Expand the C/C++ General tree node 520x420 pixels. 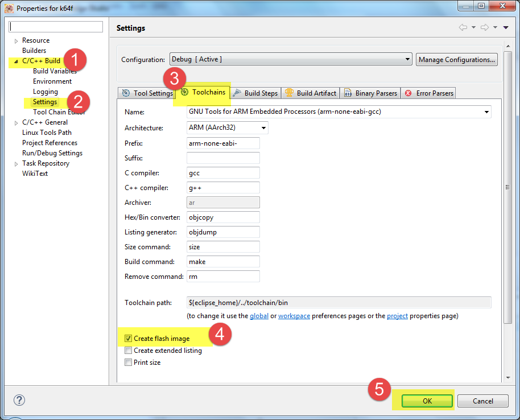16,123
